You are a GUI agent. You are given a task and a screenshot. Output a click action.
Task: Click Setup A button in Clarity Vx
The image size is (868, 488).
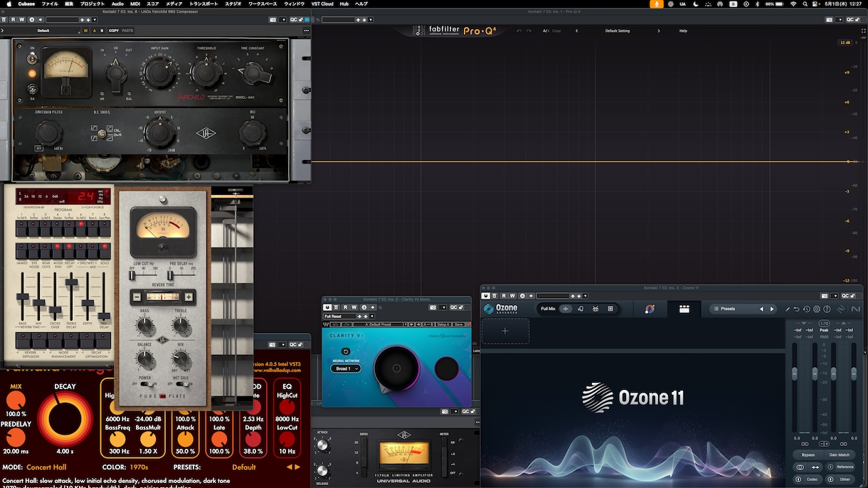coord(443,324)
